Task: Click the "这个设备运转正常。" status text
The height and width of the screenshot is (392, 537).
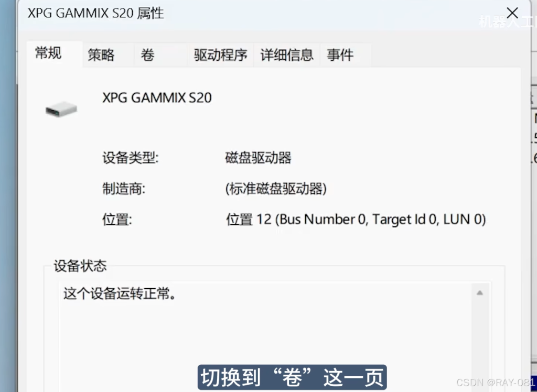Action: point(120,294)
